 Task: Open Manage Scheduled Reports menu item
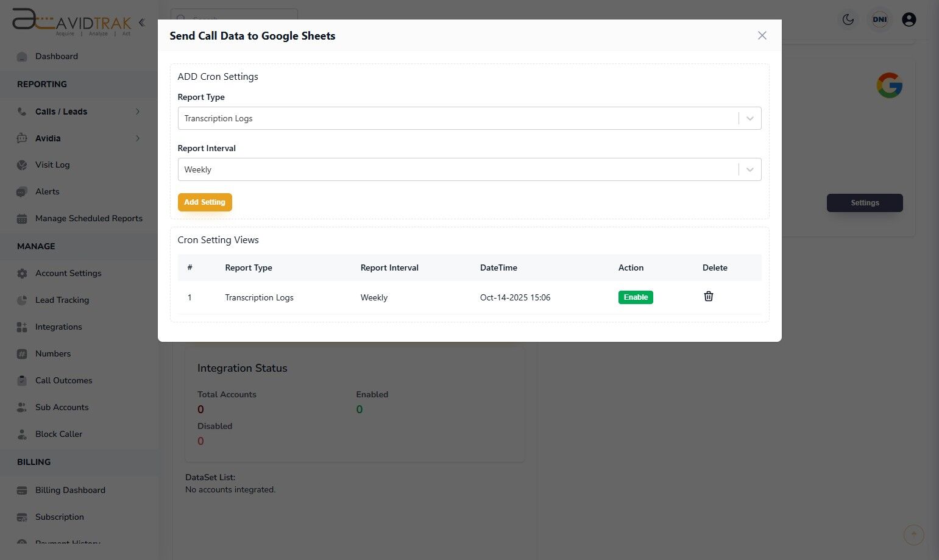(x=88, y=218)
